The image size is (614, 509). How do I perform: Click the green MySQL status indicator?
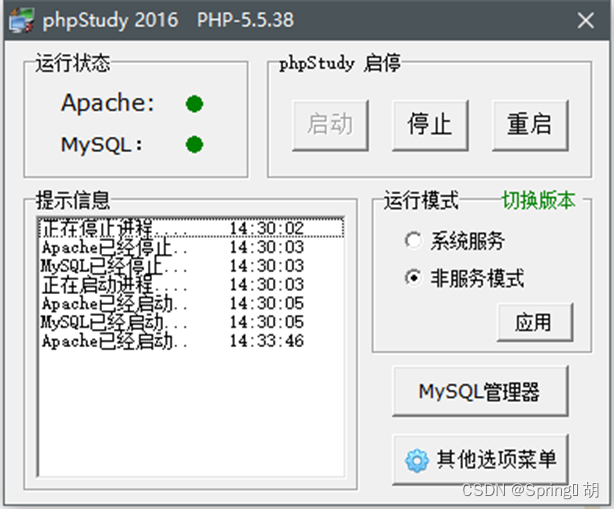tap(194, 144)
